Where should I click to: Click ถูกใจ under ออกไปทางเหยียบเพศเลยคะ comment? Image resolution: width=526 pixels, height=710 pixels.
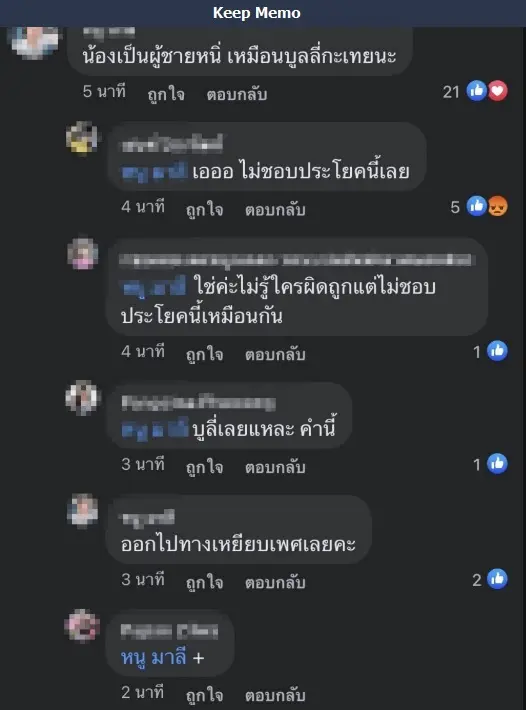(x=205, y=583)
